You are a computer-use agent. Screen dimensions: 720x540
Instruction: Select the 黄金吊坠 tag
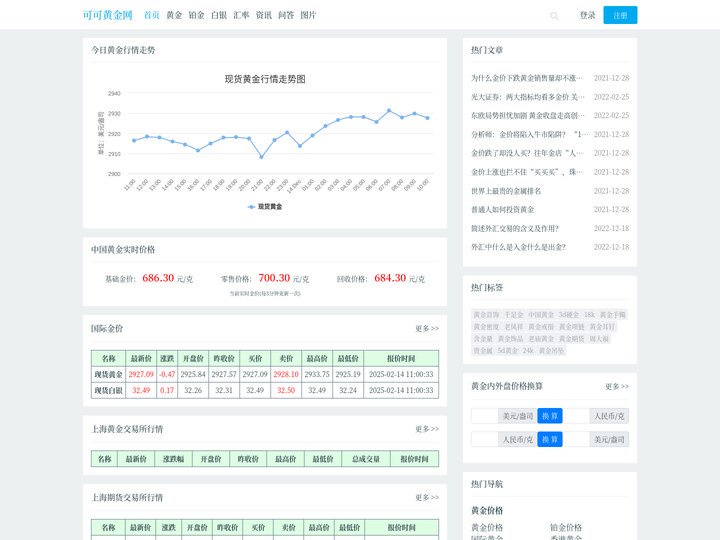551,351
